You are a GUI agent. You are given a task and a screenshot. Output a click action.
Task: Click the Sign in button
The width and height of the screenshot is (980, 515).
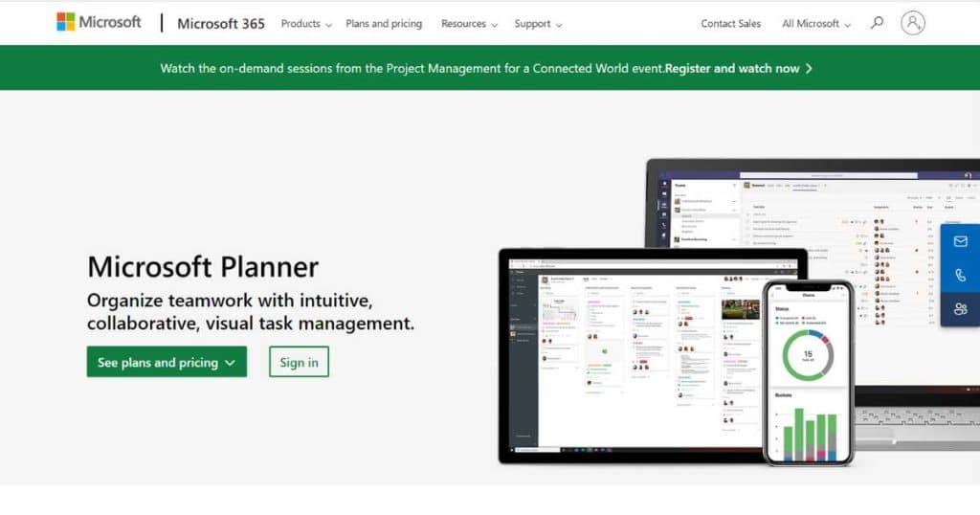point(299,362)
